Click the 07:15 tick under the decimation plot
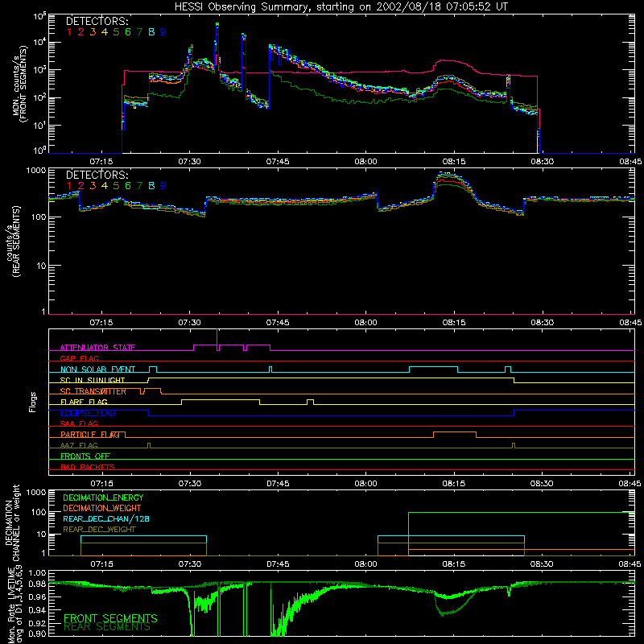Image resolution: width=644 pixels, height=644 pixels. [101, 564]
